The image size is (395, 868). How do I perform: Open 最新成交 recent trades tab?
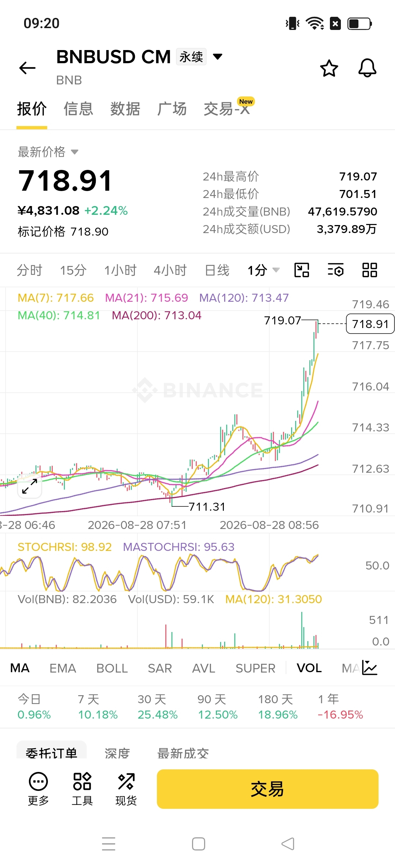coord(183,753)
